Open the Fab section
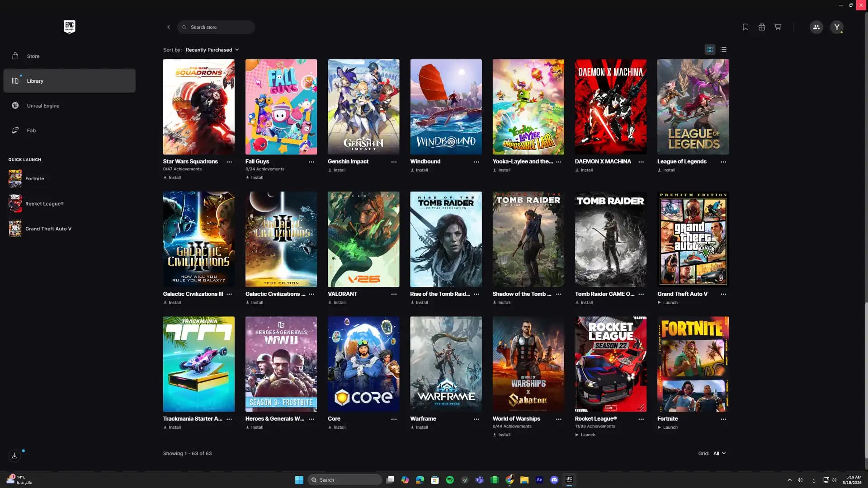The height and width of the screenshot is (488, 868). point(69,130)
